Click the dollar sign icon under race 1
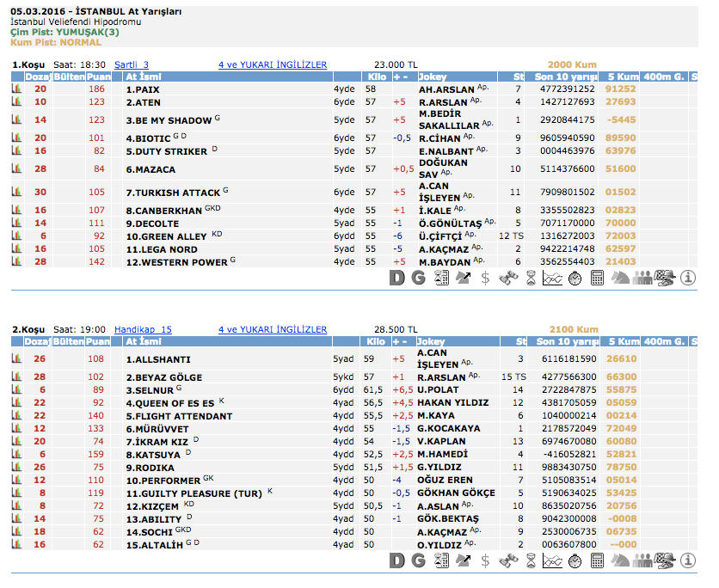Screen dimensions: 719x588 pyautogui.click(x=486, y=278)
